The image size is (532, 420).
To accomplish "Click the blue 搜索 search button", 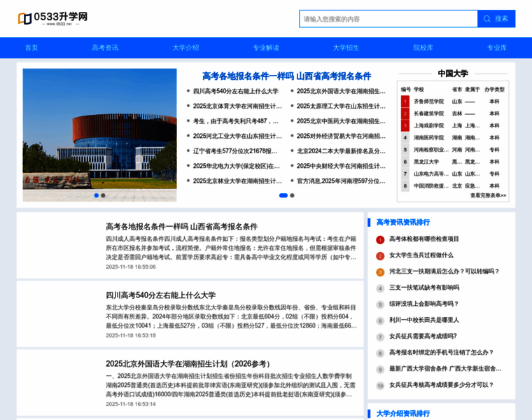I will tap(496, 19).
